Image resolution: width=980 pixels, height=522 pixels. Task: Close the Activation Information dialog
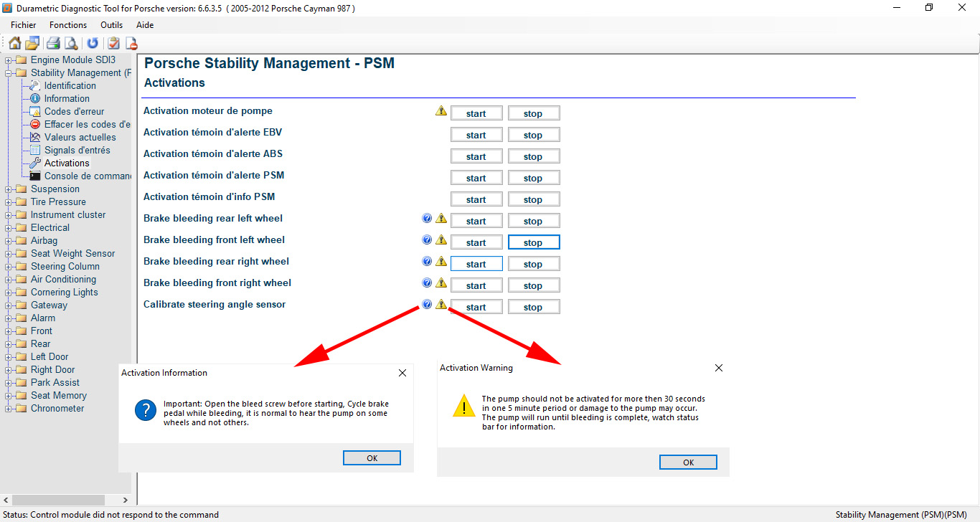[402, 373]
